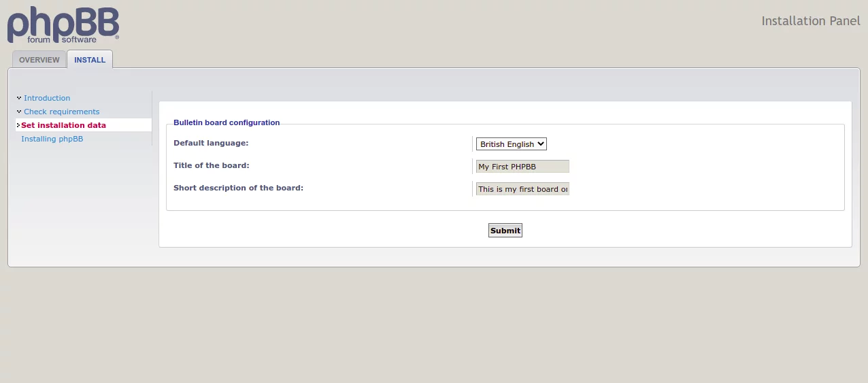Click the phpBB forum software logo
868x383 pixels.
click(63, 25)
